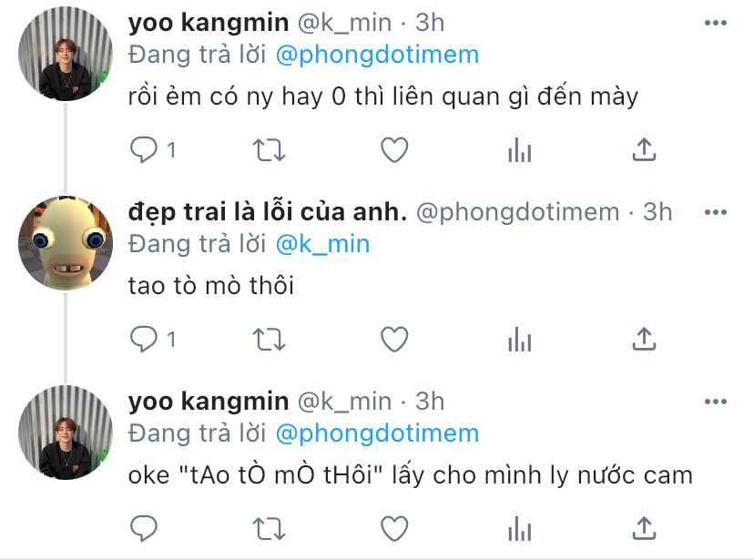The height and width of the screenshot is (560, 754).
Task: Share the last tweet about nước cam
Action: [644, 528]
